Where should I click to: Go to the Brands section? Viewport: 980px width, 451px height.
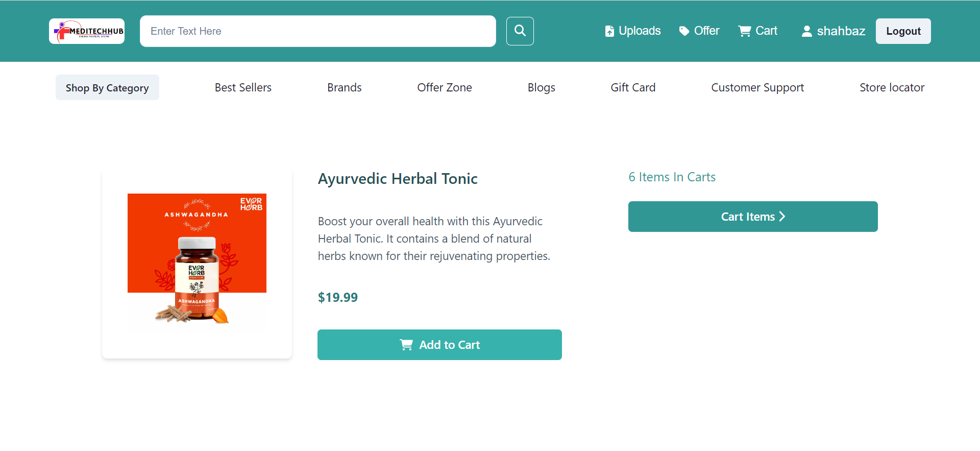click(x=344, y=88)
